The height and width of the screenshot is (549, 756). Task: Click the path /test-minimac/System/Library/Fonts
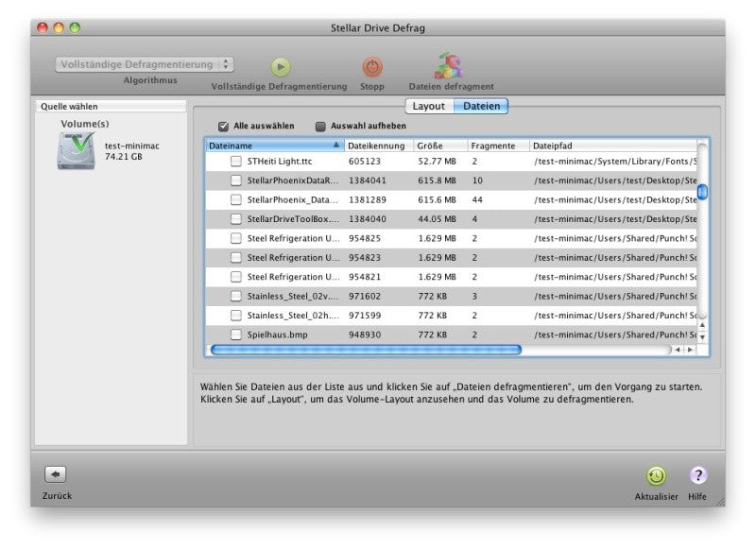(615, 161)
